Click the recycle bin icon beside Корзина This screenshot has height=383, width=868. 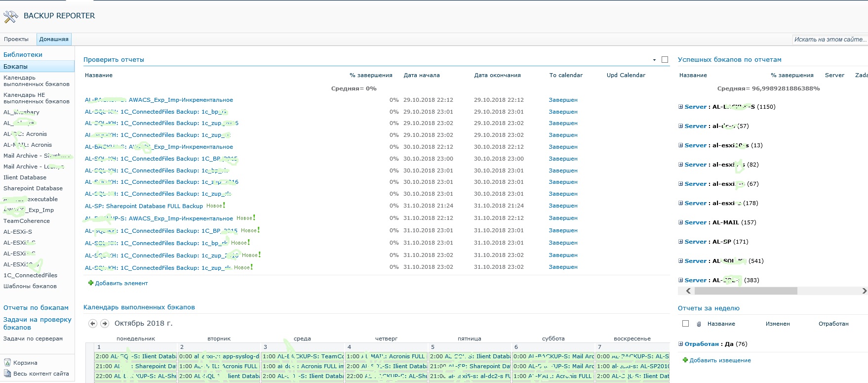tap(7, 363)
